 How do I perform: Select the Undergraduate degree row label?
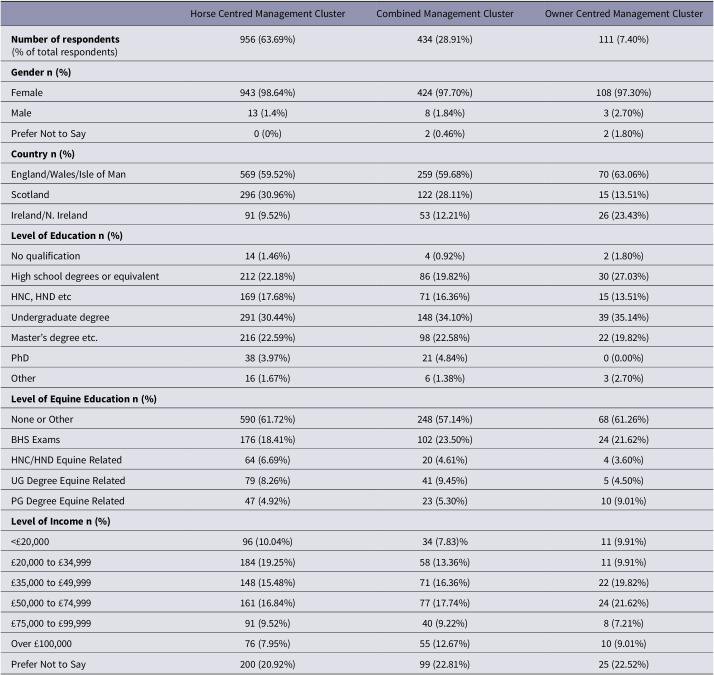60,317
